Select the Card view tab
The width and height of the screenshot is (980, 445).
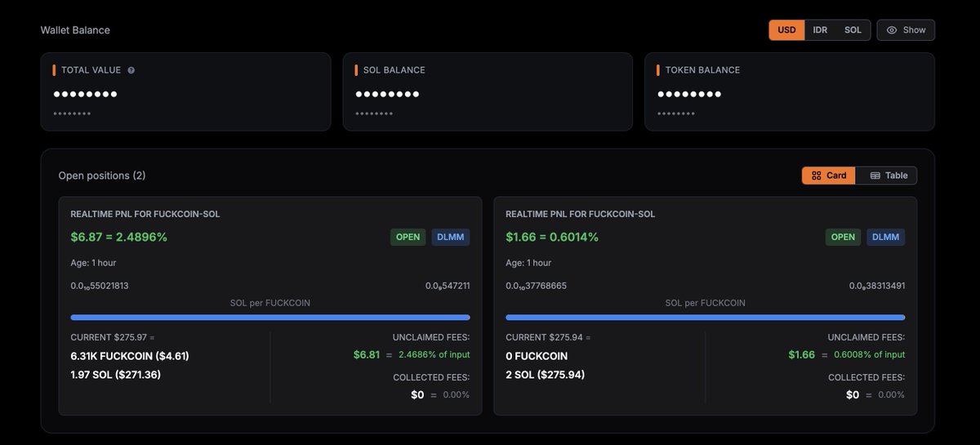[x=829, y=176]
